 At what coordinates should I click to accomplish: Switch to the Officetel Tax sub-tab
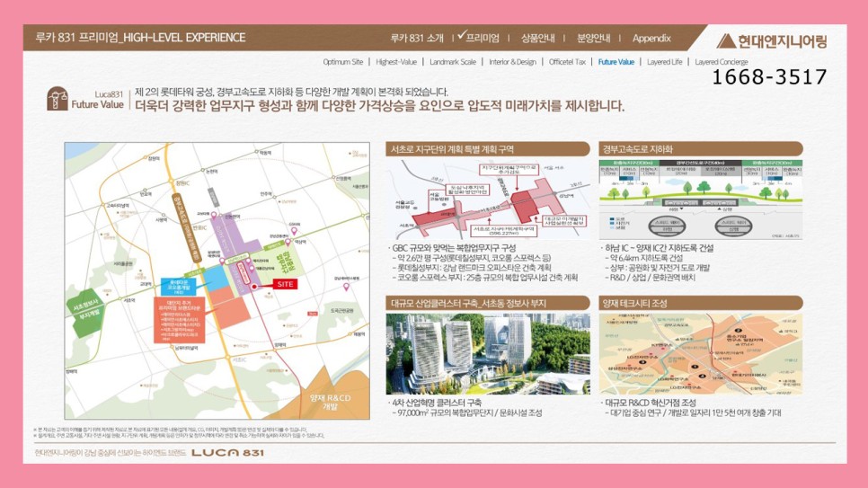567,62
